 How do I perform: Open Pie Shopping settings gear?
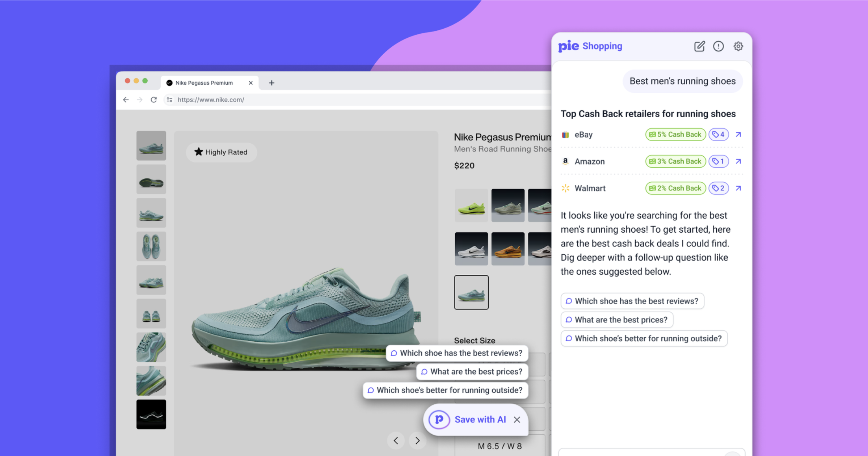click(738, 46)
